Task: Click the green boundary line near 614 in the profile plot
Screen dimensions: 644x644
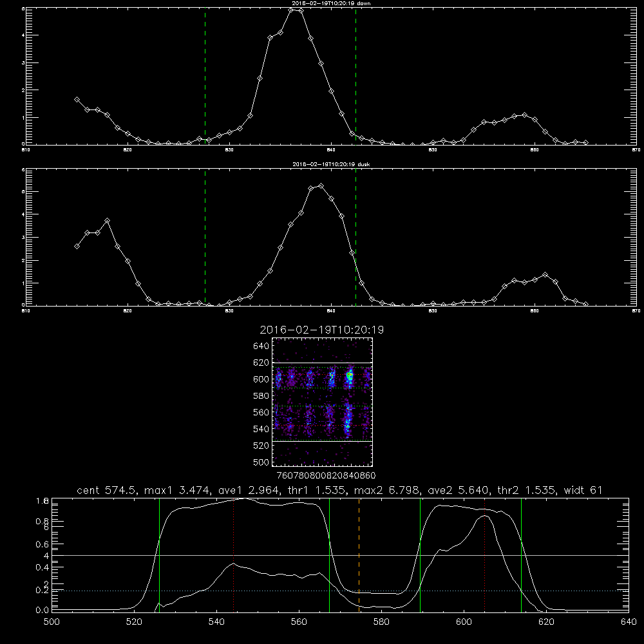Action: 521,554
